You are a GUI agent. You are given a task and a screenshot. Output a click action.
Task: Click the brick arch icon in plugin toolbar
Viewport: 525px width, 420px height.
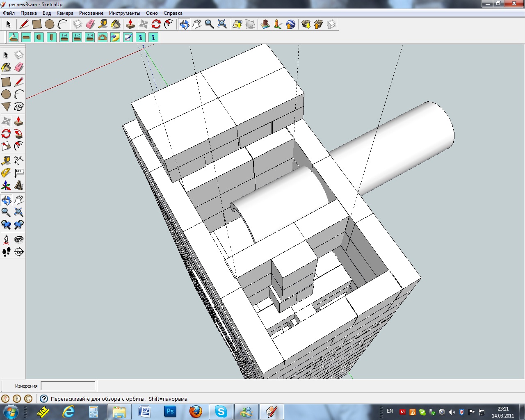pyautogui.click(x=103, y=38)
